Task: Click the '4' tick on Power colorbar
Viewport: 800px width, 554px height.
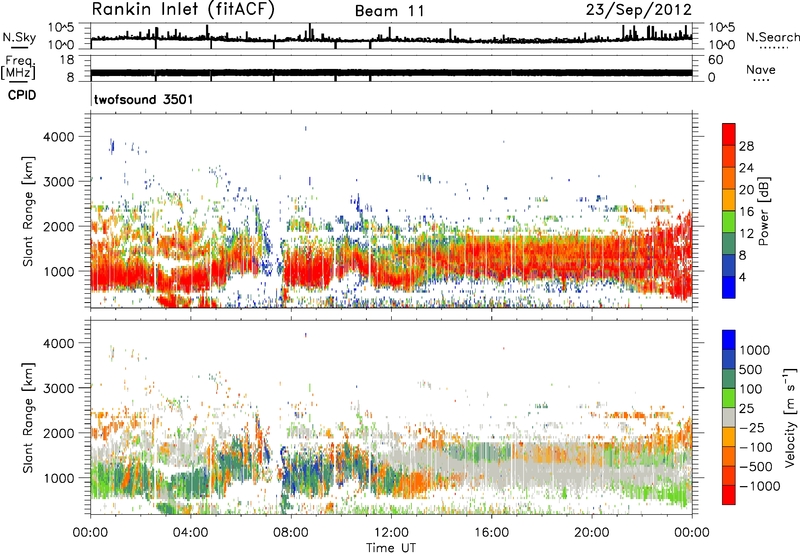Action: [x=742, y=278]
